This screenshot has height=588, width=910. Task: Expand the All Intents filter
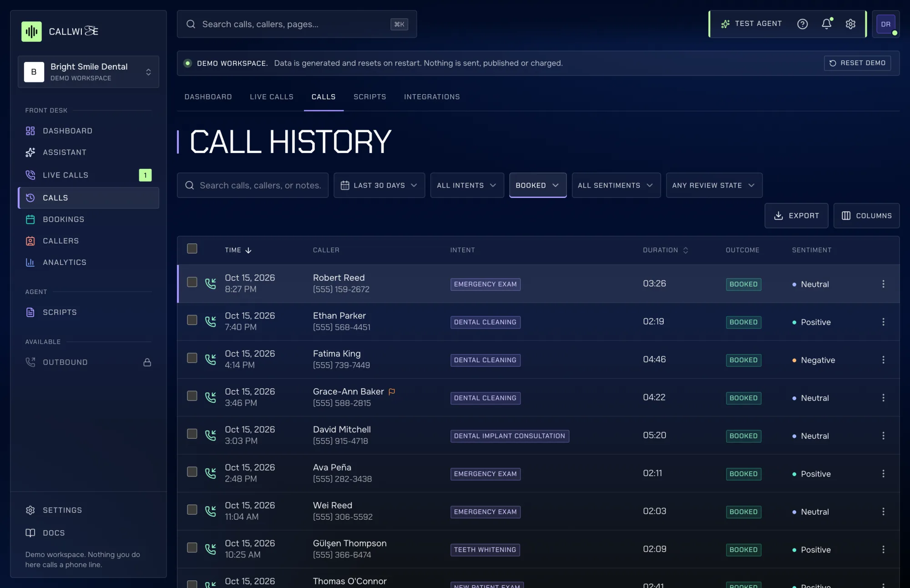[x=467, y=185]
